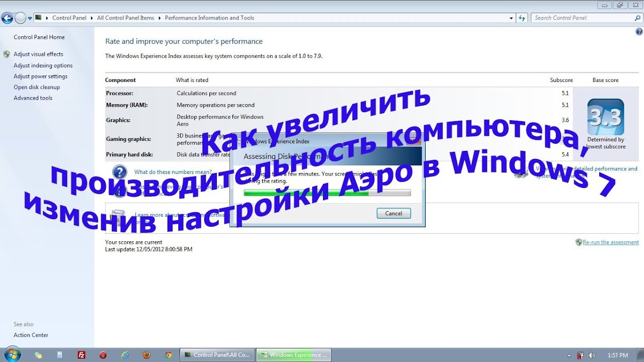Open the taskbar icon left of FileZilla

(x=60, y=355)
